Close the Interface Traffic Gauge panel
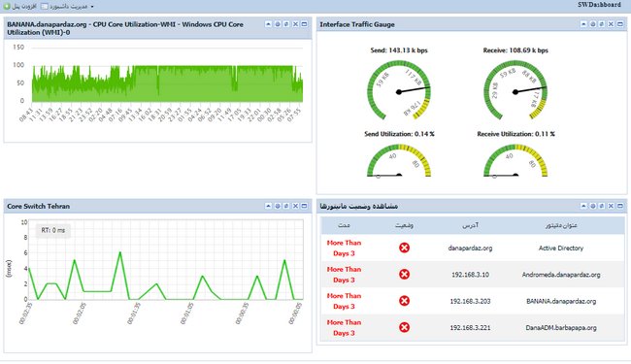Viewport: 631px width, 364px height. 611,24
